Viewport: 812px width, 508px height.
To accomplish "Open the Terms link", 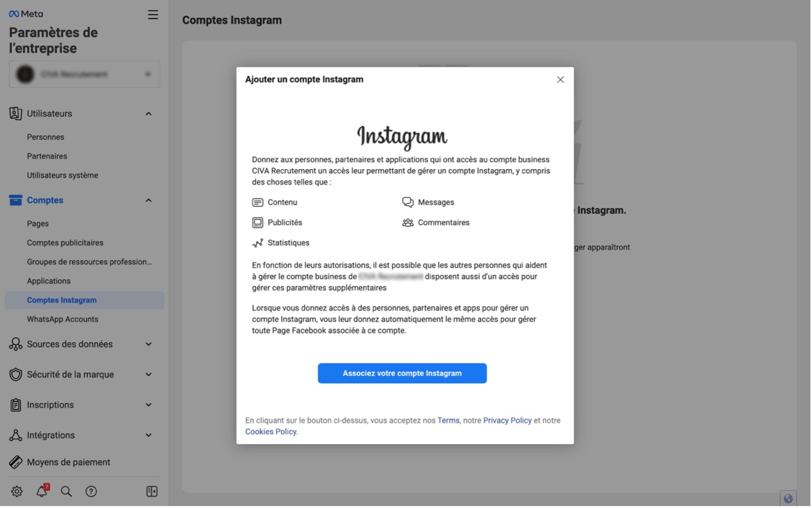I will pyautogui.click(x=449, y=421).
